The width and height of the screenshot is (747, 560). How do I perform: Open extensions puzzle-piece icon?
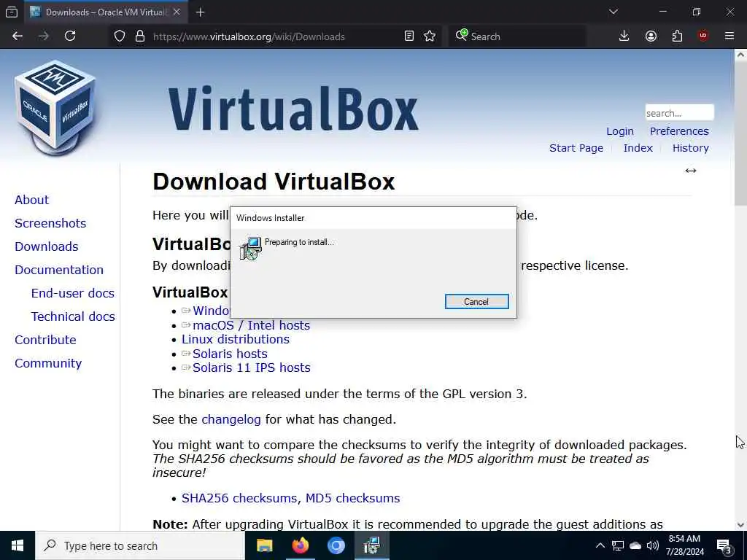677,36
